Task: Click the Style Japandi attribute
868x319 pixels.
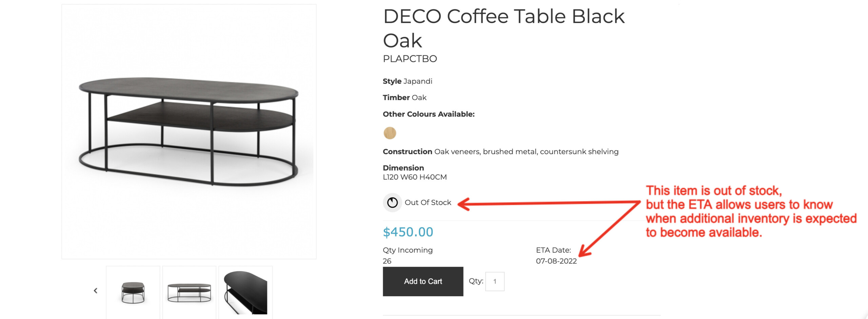Action: (407, 81)
